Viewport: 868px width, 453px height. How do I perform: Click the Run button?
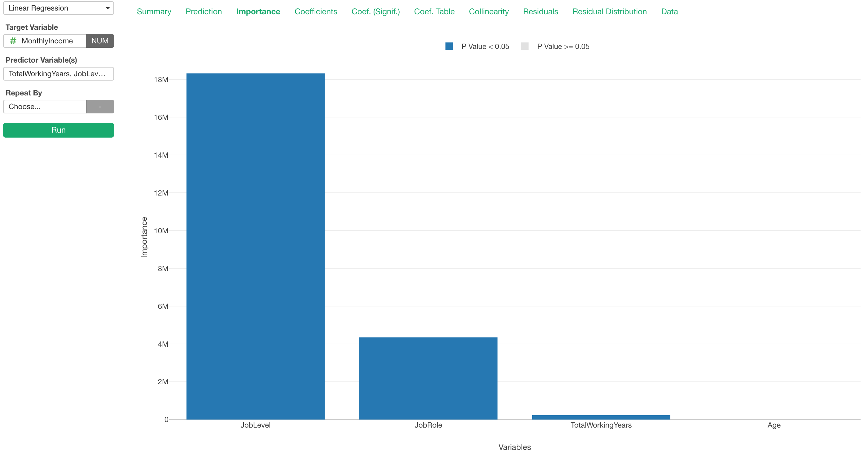click(58, 130)
